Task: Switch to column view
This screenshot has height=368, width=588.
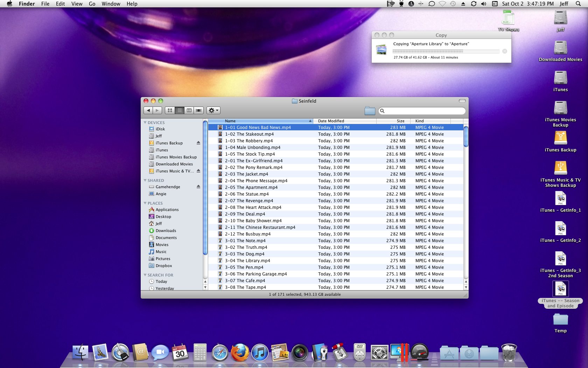Action: tap(189, 110)
